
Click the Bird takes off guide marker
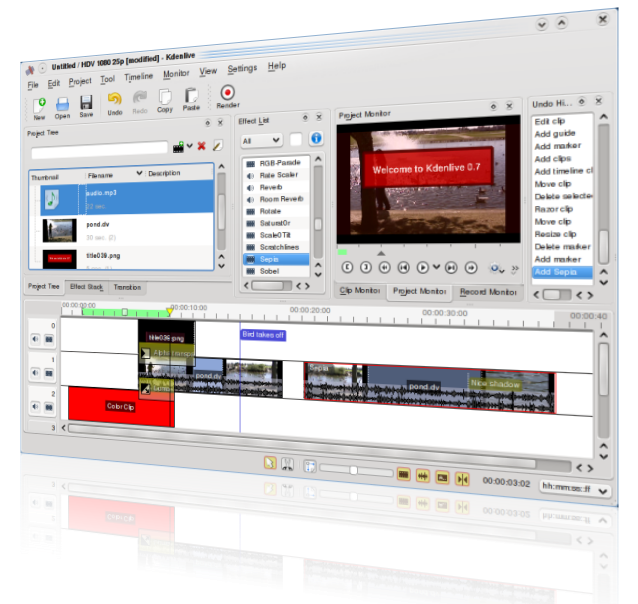[x=263, y=335]
